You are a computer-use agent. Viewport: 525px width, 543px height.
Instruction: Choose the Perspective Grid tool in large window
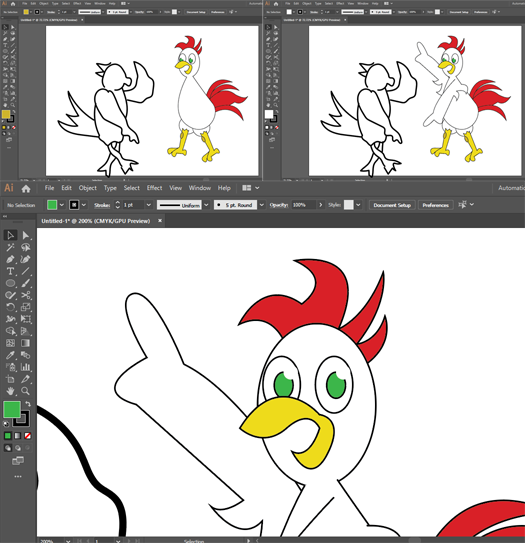[25, 331]
